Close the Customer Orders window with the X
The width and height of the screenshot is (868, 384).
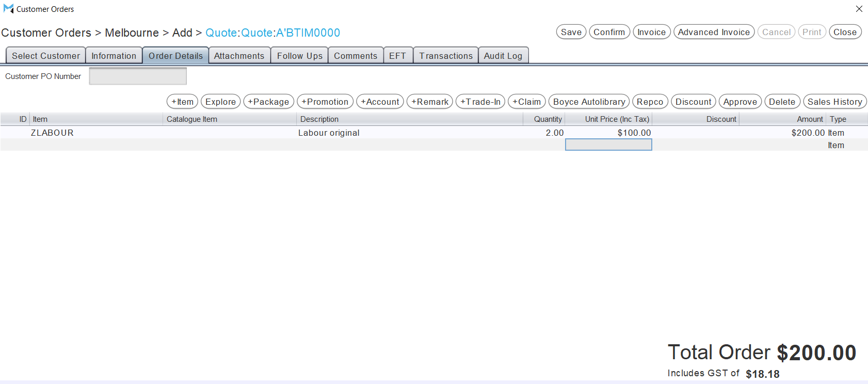click(859, 9)
